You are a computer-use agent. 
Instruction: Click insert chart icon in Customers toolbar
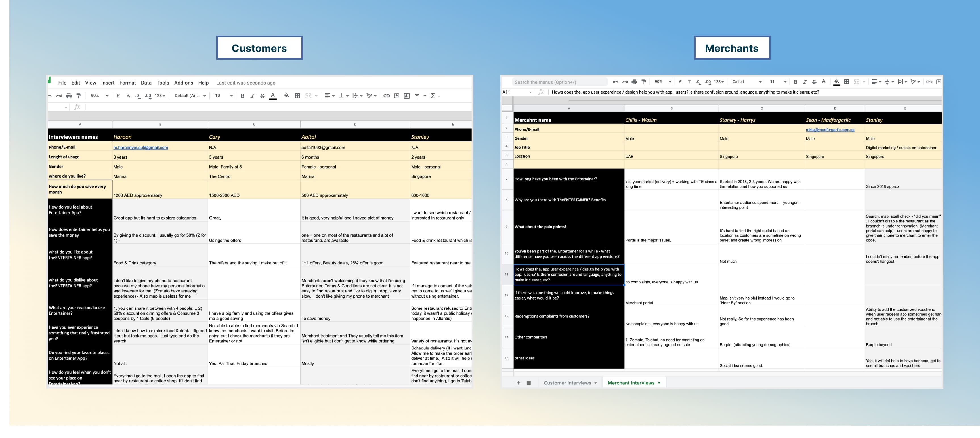pos(407,96)
